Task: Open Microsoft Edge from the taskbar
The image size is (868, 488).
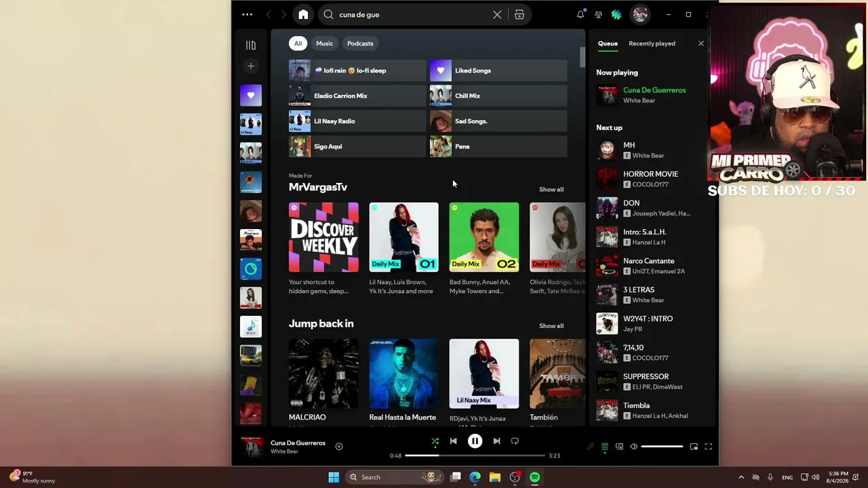Action: [475, 477]
